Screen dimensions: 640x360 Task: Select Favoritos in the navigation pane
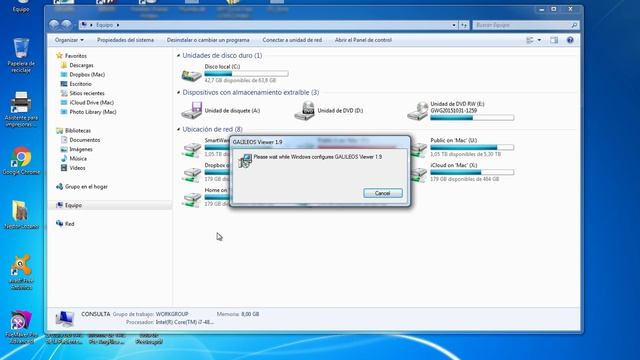(x=76, y=56)
